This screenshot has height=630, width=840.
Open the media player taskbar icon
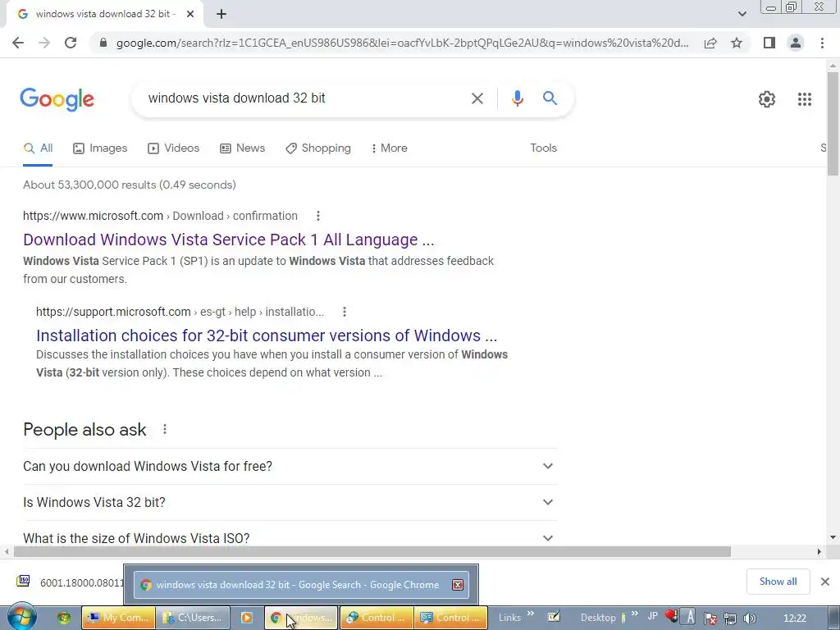pyautogui.click(x=246, y=618)
